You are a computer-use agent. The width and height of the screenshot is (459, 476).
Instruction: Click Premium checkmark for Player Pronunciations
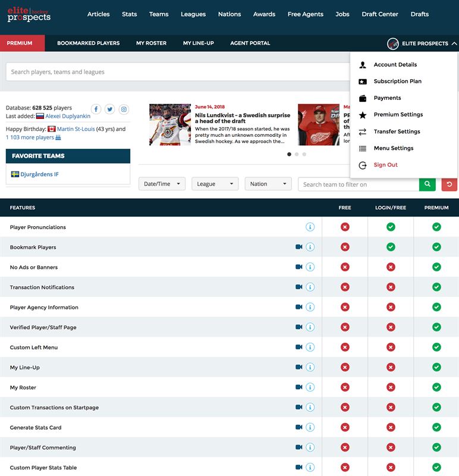(436, 227)
